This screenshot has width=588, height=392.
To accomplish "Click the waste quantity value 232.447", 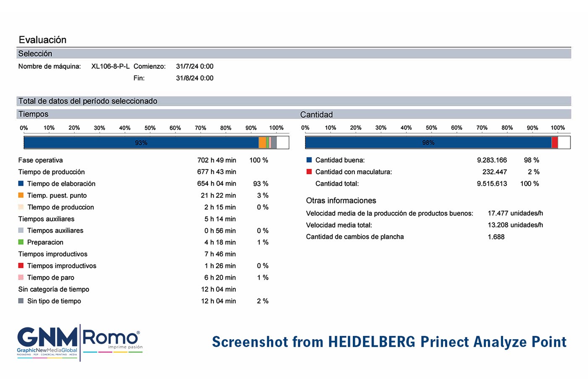I will 495,172.
